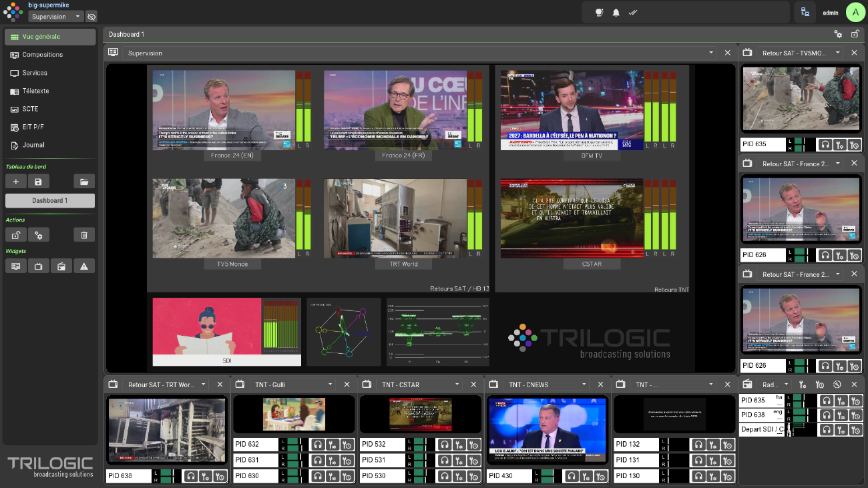Toggle dashboard lock in Dashboard 1 header

point(855,34)
